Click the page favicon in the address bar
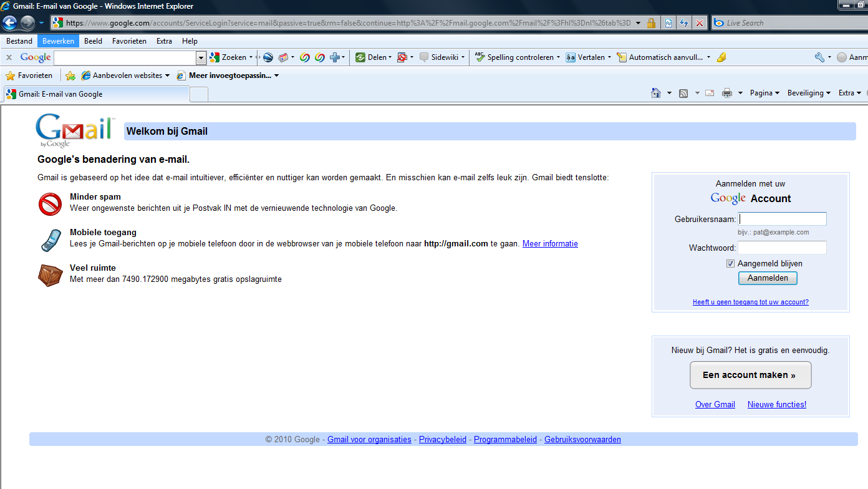The image size is (868, 489). [58, 23]
